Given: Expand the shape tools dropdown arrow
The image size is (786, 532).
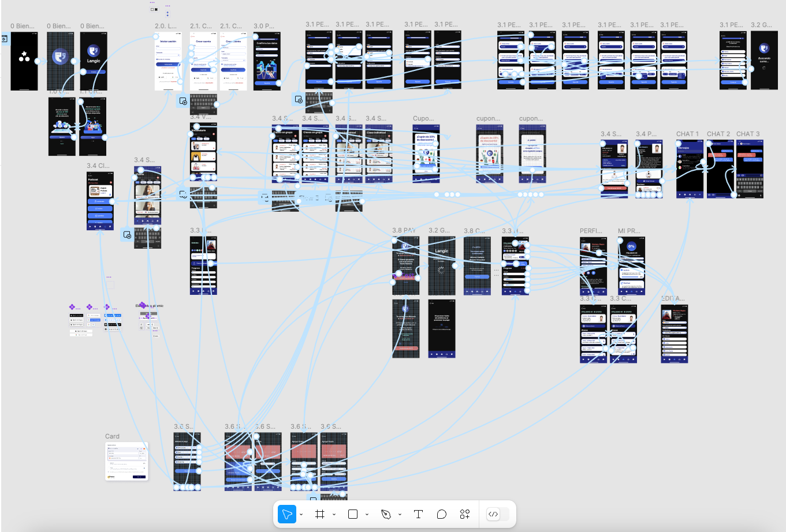Looking at the screenshot, I should (367, 515).
